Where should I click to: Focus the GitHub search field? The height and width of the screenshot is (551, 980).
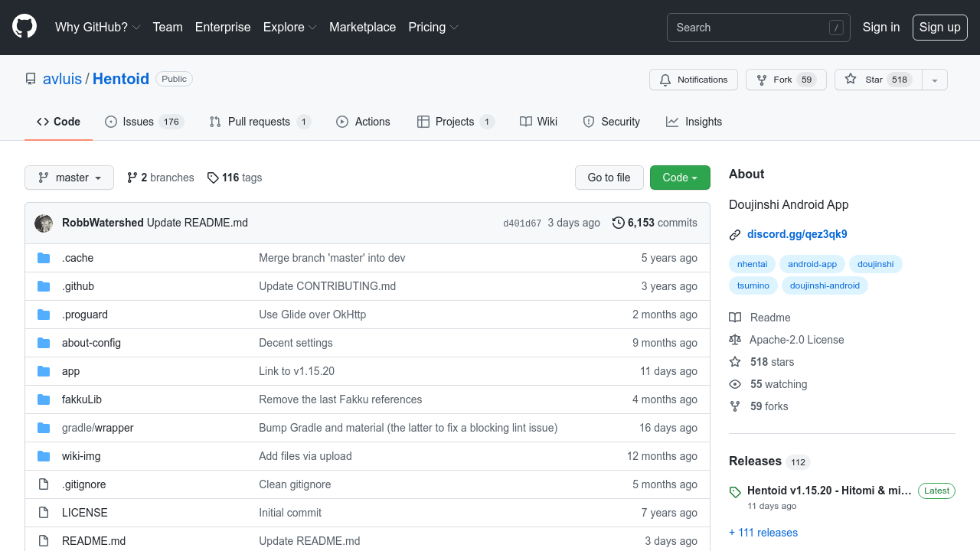tap(758, 28)
